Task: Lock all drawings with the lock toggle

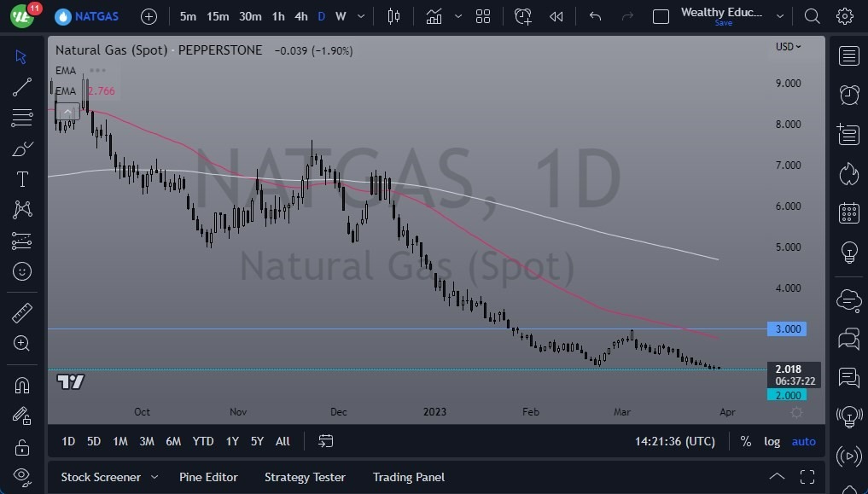Action: [21, 445]
